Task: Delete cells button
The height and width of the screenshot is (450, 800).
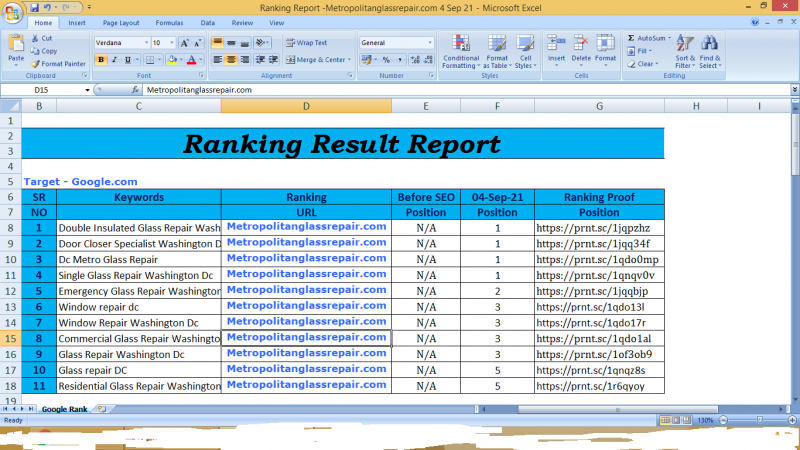Action: 581,51
